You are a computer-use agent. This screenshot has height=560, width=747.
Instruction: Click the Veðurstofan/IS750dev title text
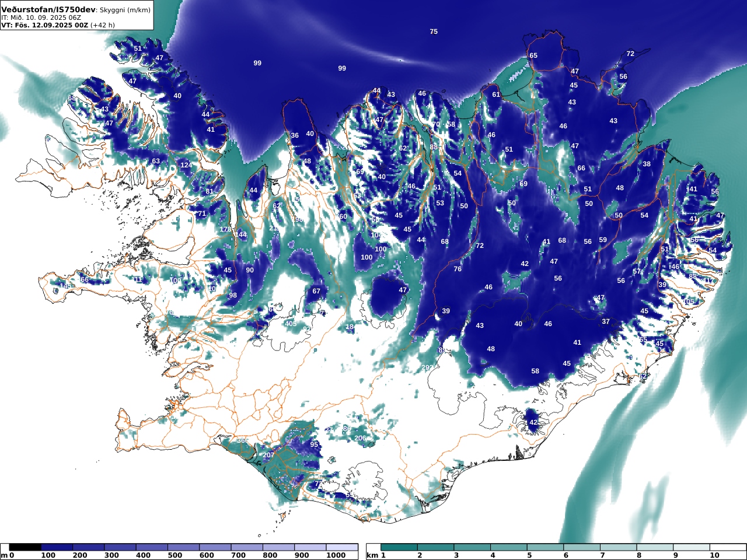(48, 10)
